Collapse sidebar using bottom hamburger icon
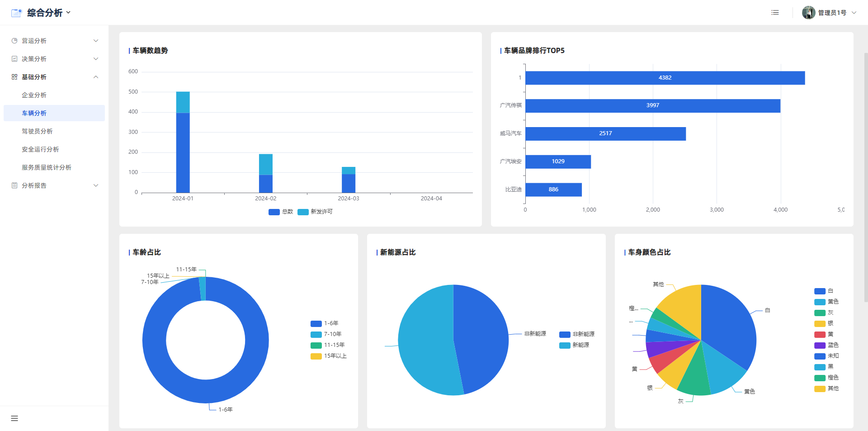The image size is (868, 431). (x=14, y=418)
